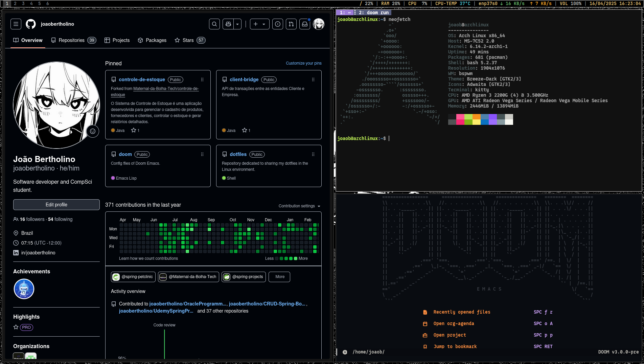Open the user avatar menu in the GitHub header
Viewport: 644px width, 364px height.
click(319, 24)
